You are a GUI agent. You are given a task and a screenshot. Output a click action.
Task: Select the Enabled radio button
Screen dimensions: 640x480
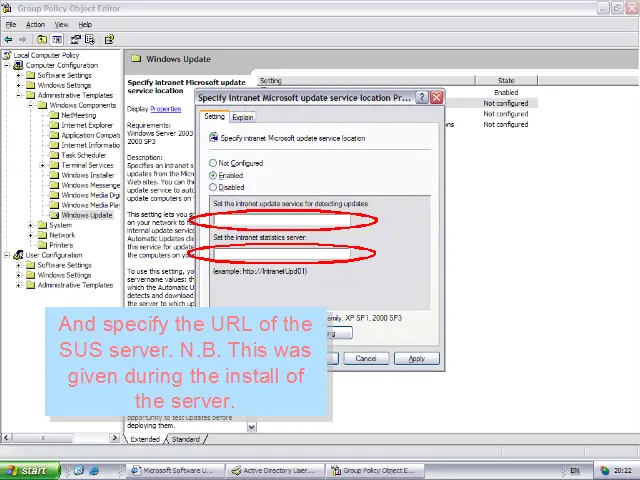[x=213, y=175]
